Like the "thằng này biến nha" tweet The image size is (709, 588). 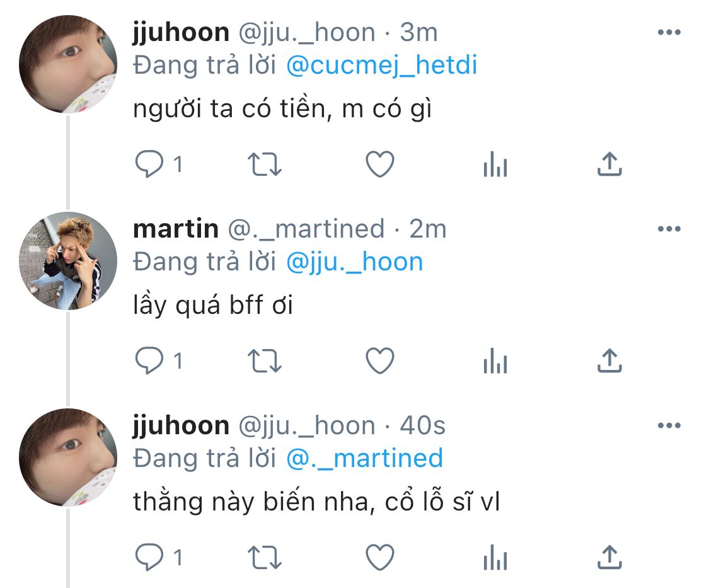(x=380, y=557)
